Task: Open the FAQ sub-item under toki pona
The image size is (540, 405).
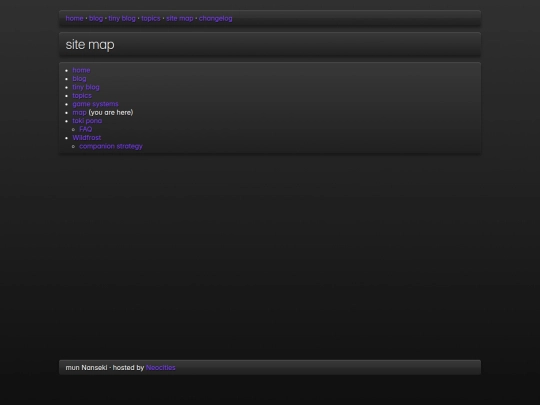Action: click(x=86, y=129)
